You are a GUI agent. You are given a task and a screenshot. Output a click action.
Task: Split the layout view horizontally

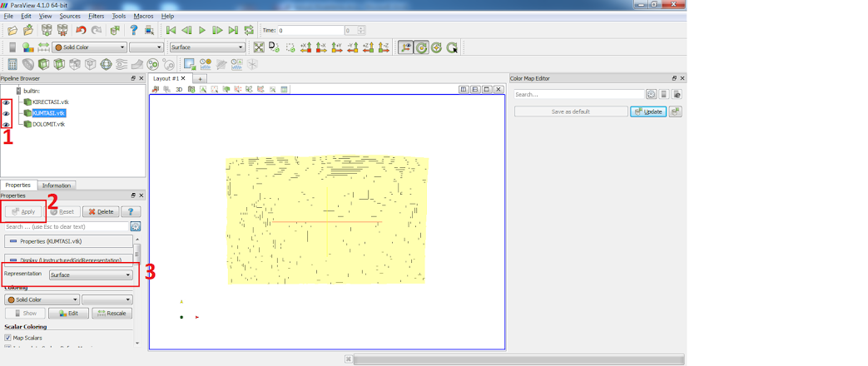coord(464,89)
